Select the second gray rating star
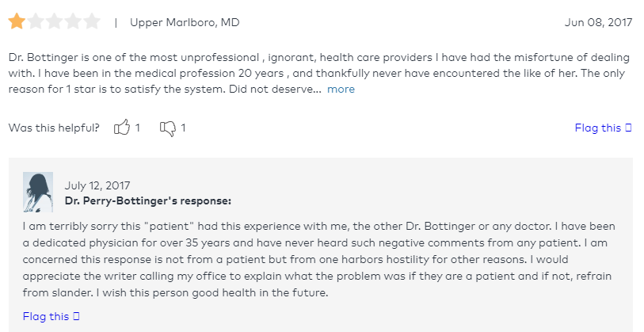 click(x=36, y=21)
